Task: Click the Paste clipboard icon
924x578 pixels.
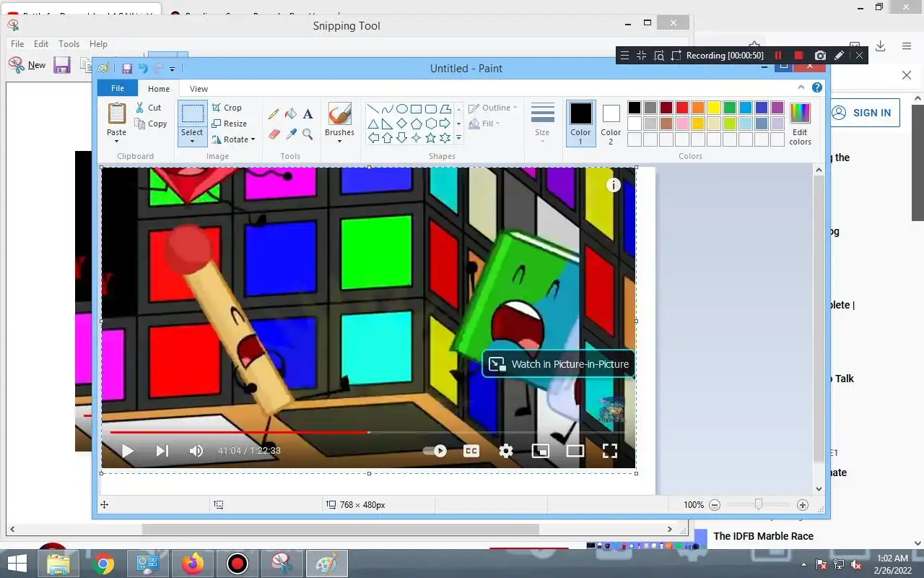Action: (x=117, y=113)
